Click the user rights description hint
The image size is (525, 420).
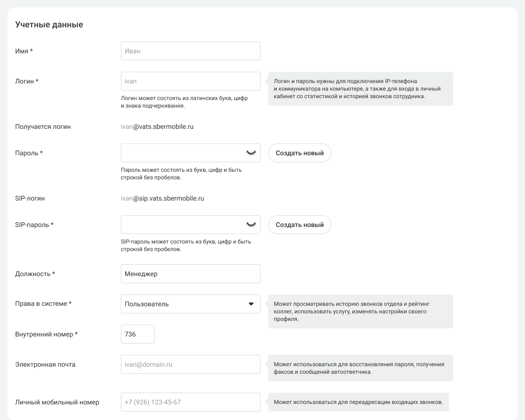(x=360, y=311)
